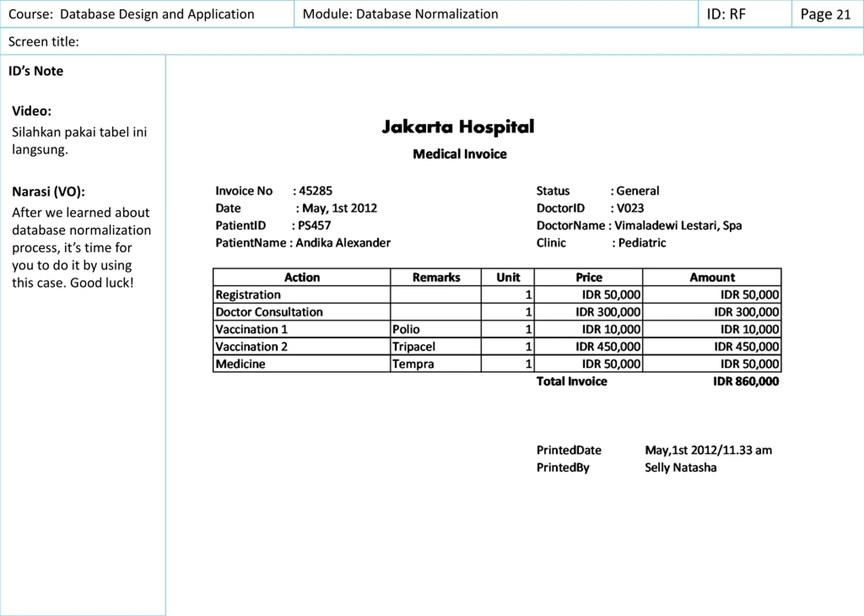Select the Pediatric clinic value
This screenshot has height=616, width=864.
[x=642, y=243]
